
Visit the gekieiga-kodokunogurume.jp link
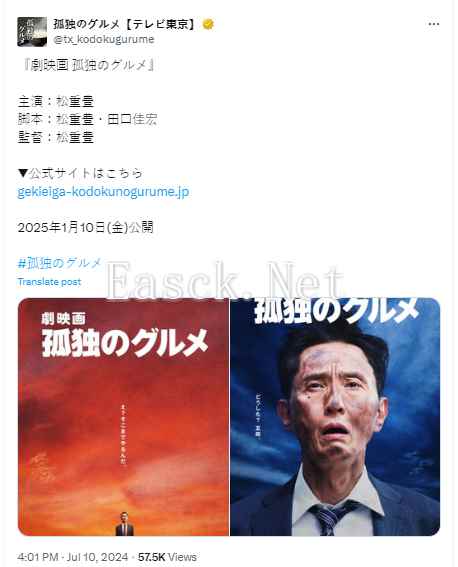click(103, 192)
